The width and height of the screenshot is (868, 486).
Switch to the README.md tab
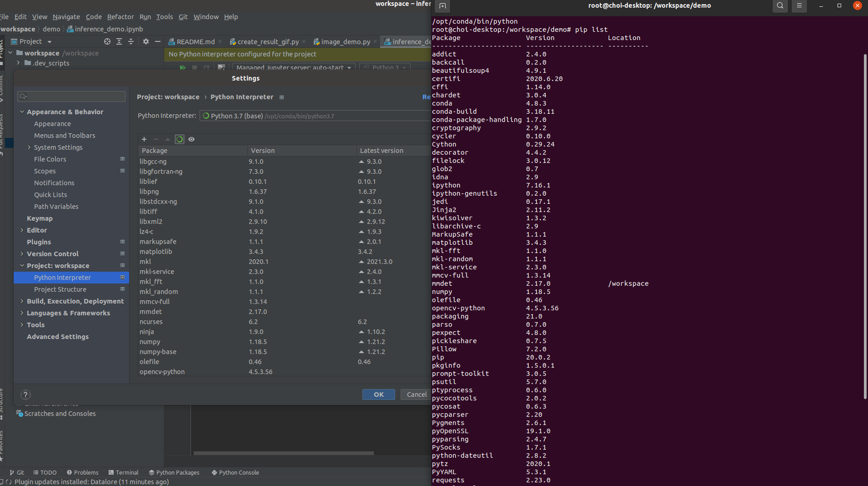(196, 42)
